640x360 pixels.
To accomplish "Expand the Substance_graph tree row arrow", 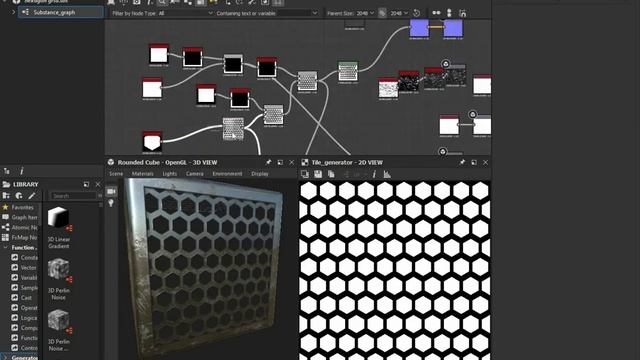I will 13,12.
